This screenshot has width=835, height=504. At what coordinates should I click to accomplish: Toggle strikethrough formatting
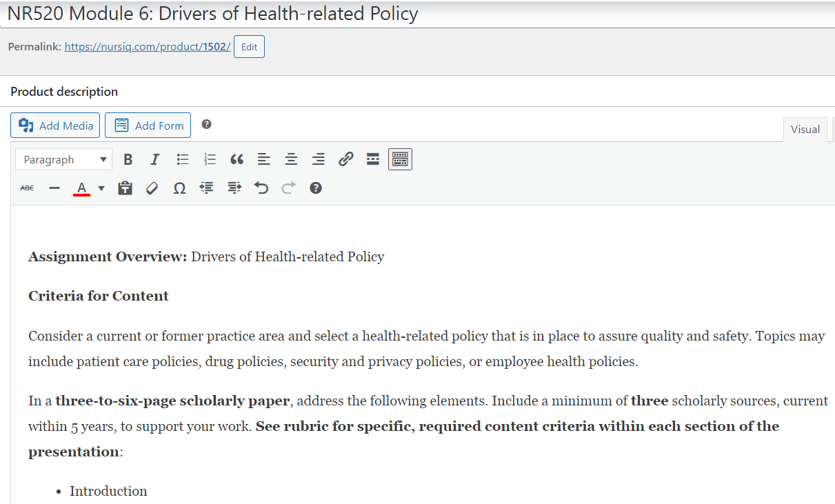[x=27, y=188]
